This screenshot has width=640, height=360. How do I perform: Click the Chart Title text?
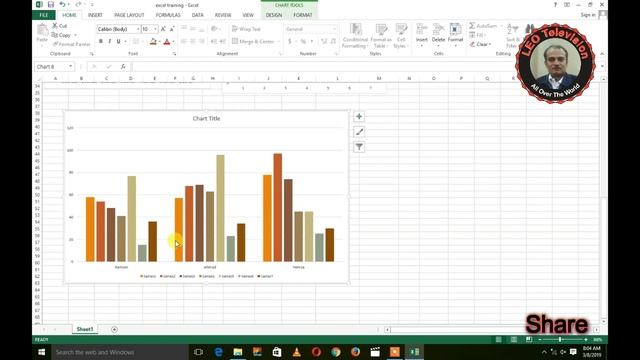click(206, 118)
